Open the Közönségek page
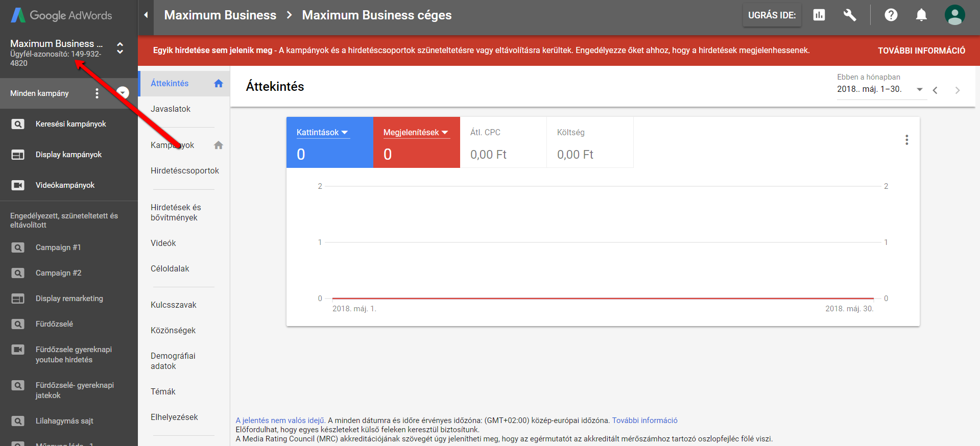This screenshot has height=446, width=980. coord(173,330)
